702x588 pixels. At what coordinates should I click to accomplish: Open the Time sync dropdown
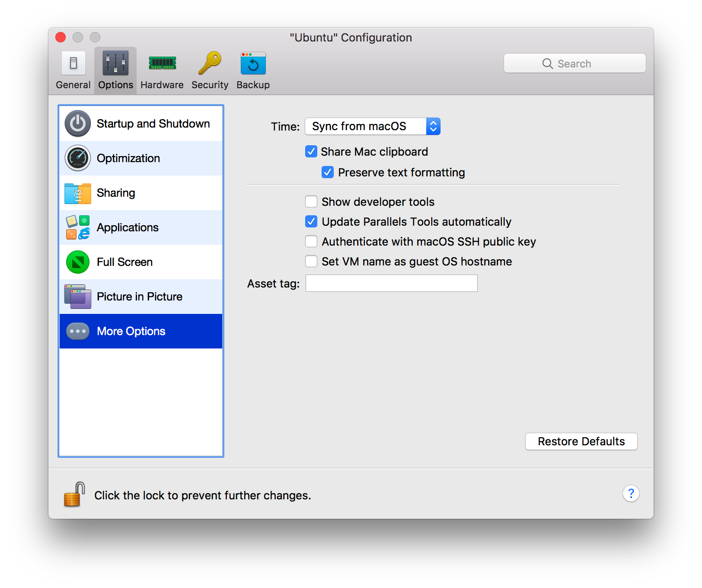pos(373,126)
